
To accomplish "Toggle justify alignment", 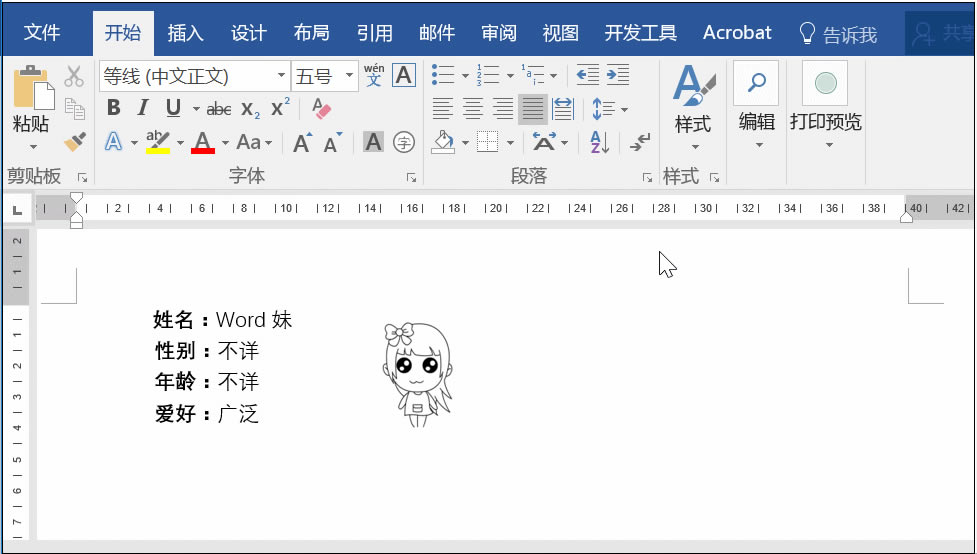I will pos(533,108).
